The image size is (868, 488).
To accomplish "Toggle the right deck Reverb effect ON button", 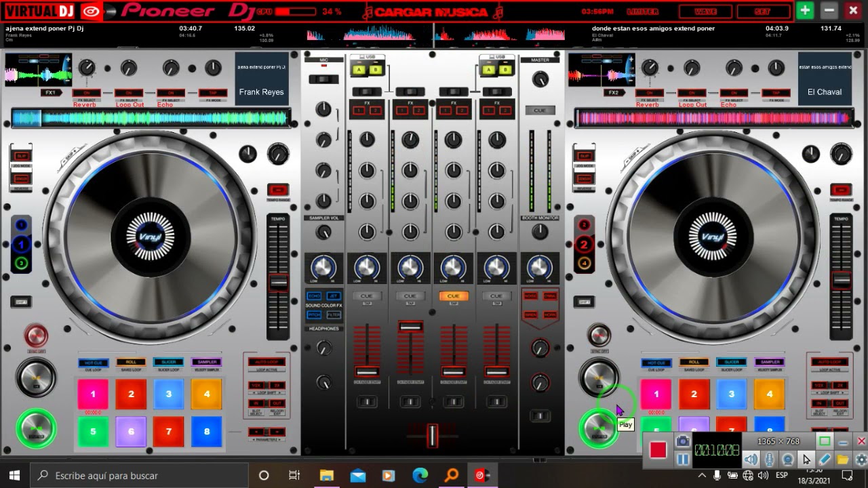I will pyautogui.click(x=649, y=93).
